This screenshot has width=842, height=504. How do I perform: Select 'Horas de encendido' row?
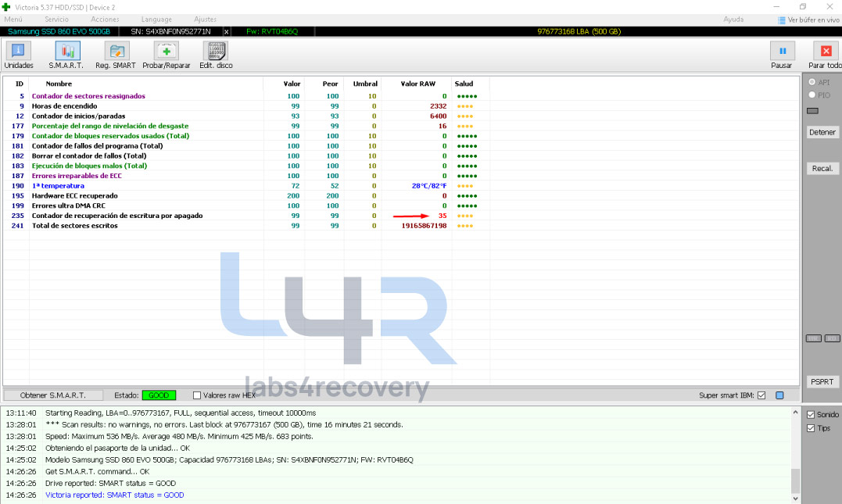pos(246,106)
